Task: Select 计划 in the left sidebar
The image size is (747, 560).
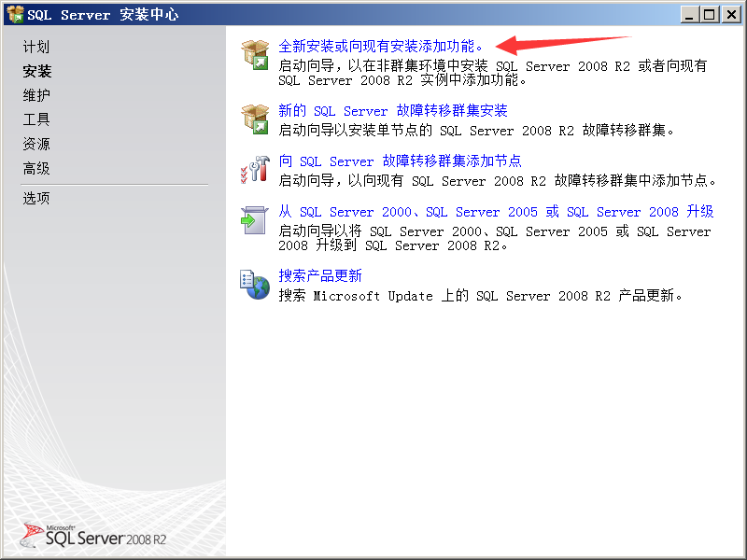Action: [x=36, y=47]
